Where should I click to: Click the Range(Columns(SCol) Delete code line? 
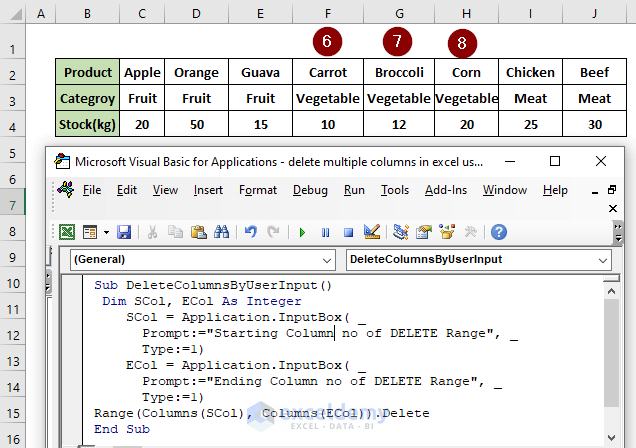tap(262, 413)
